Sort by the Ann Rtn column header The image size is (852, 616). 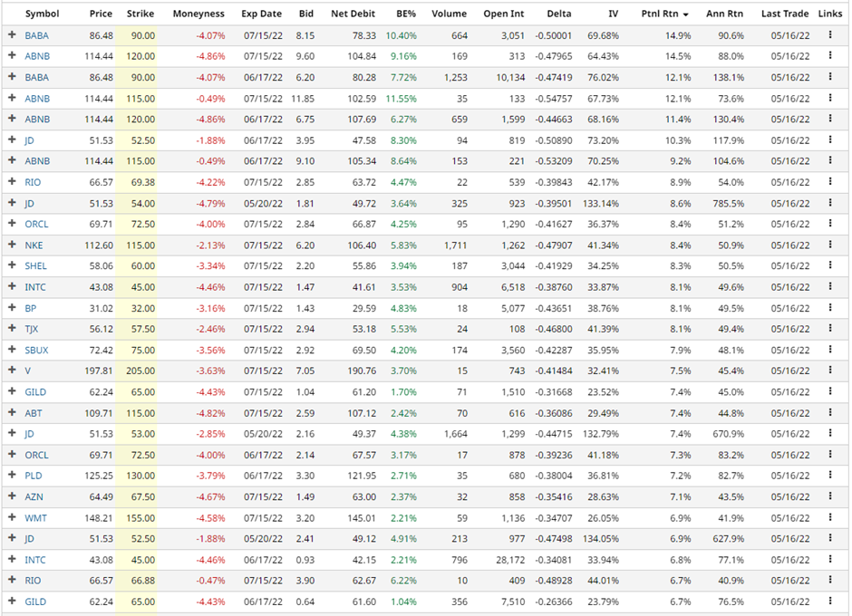tap(724, 14)
